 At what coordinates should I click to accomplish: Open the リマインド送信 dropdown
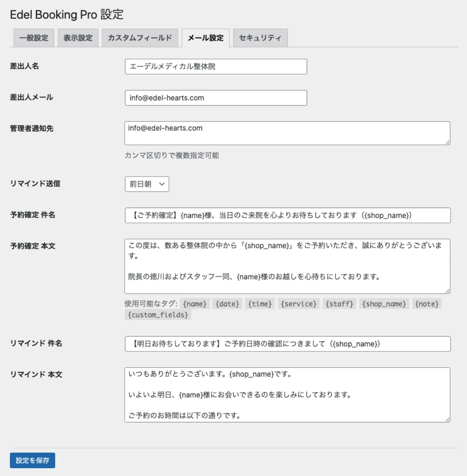click(x=147, y=184)
